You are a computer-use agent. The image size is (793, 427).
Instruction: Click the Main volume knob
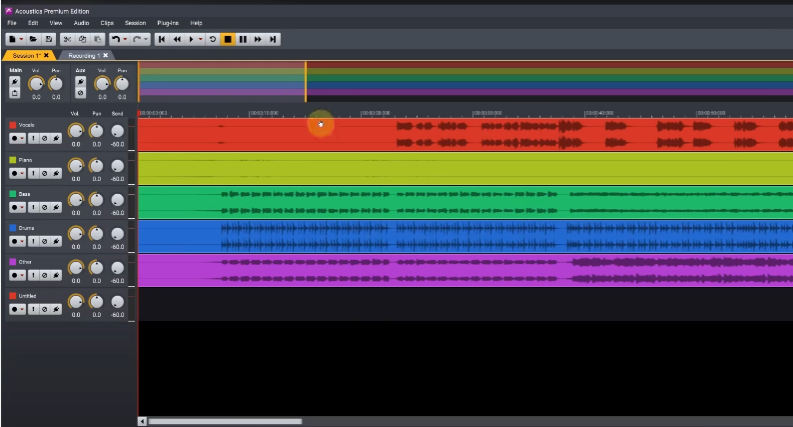(x=36, y=83)
